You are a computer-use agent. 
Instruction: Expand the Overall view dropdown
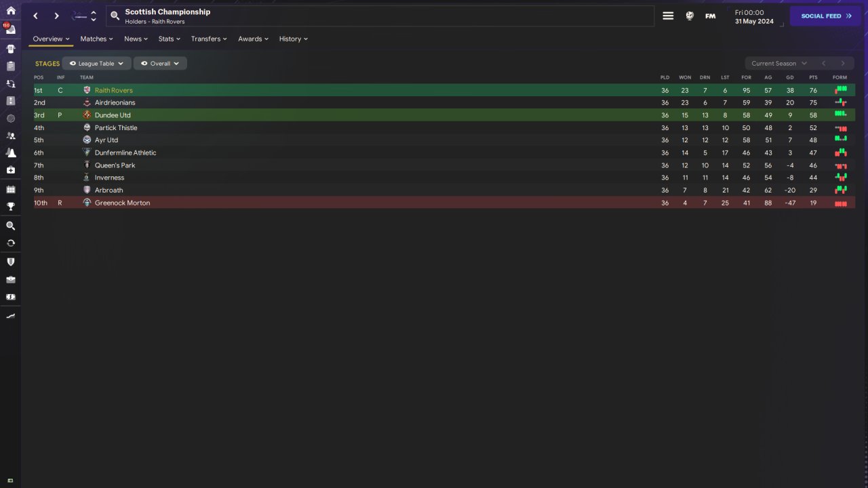coord(160,63)
